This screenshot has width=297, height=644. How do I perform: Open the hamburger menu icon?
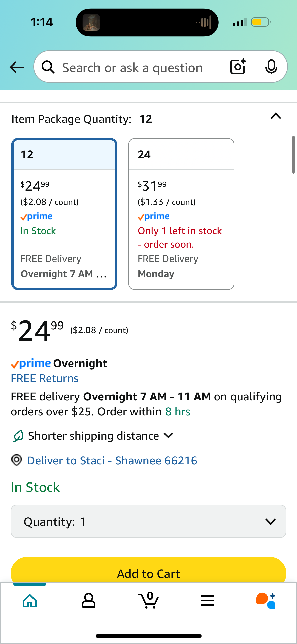click(x=207, y=601)
